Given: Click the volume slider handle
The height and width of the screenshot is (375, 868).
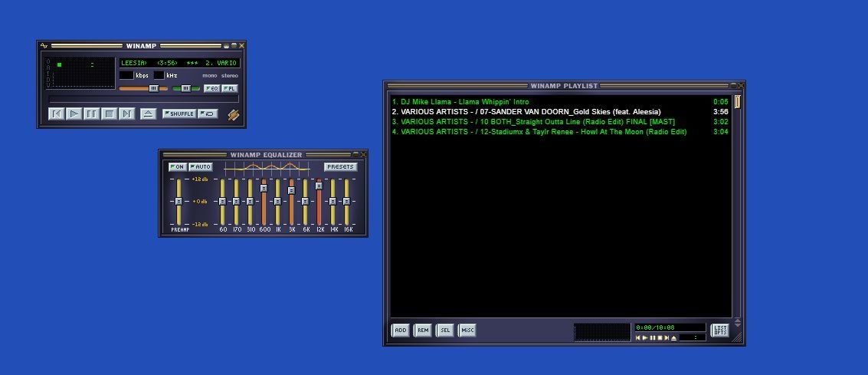Looking at the screenshot, I should 154,88.
